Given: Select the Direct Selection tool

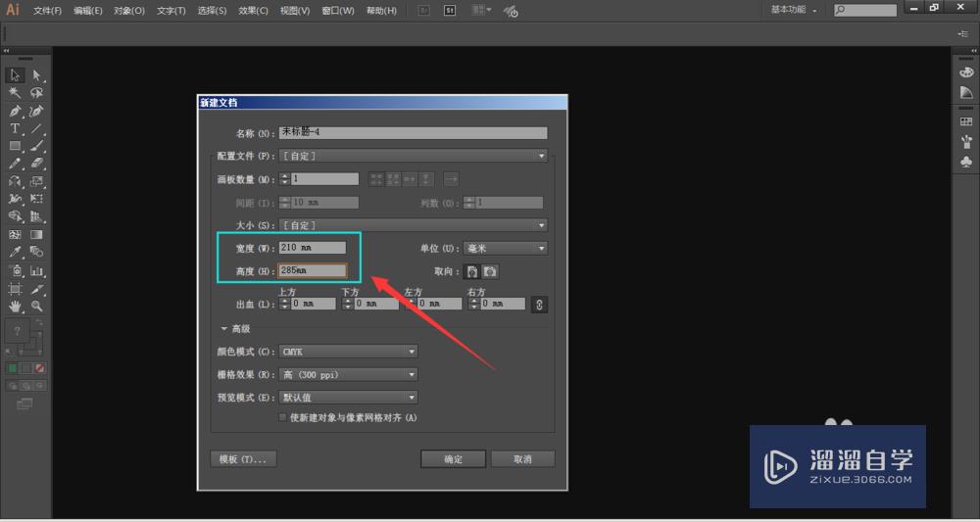Looking at the screenshot, I should pyautogui.click(x=37, y=75).
